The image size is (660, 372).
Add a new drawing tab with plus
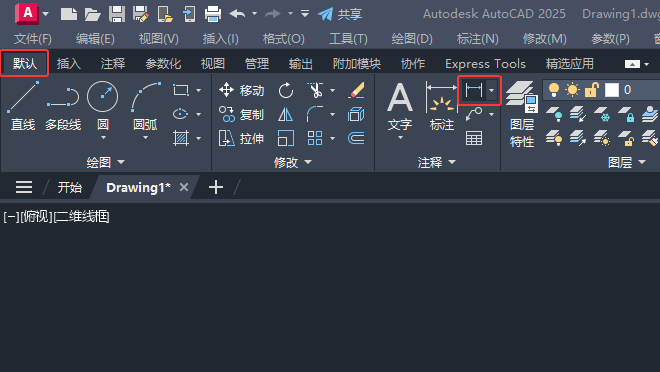[x=216, y=187]
